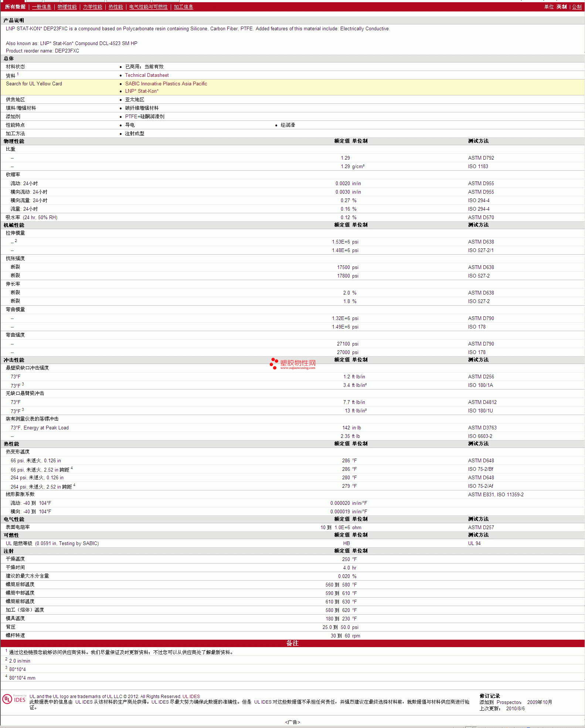Click the 背压 row label
585x728 pixels.
(x=11, y=627)
